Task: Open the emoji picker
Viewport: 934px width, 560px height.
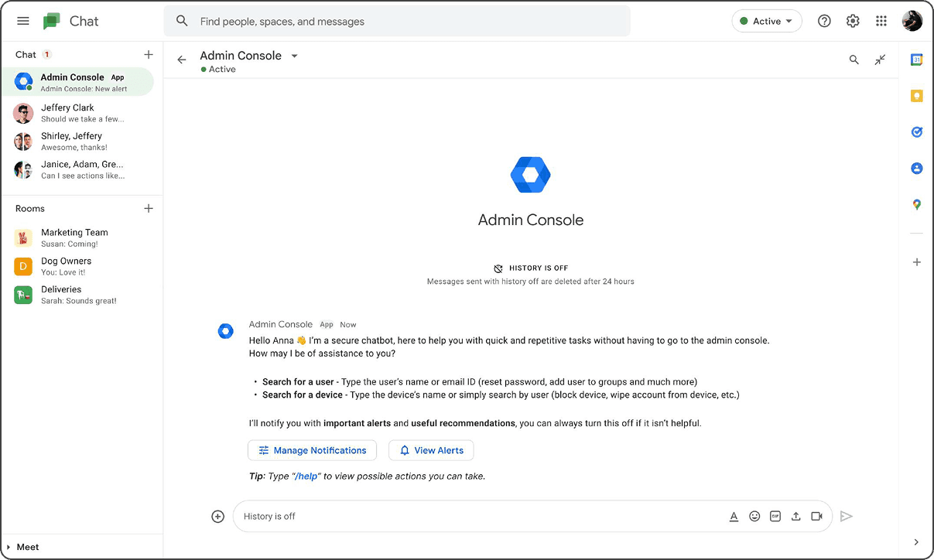Action: [x=754, y=516]
